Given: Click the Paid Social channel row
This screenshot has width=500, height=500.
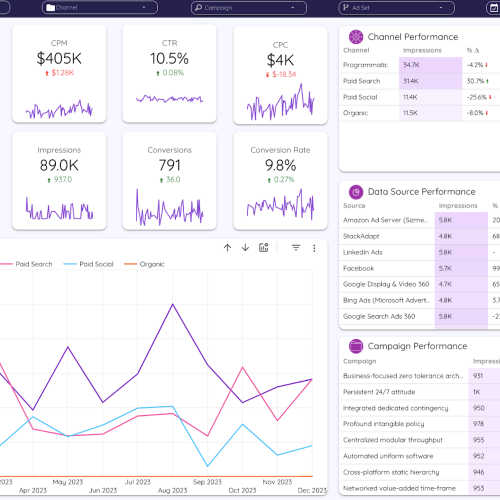Looking at the screenshot, I should pos(419,97).
